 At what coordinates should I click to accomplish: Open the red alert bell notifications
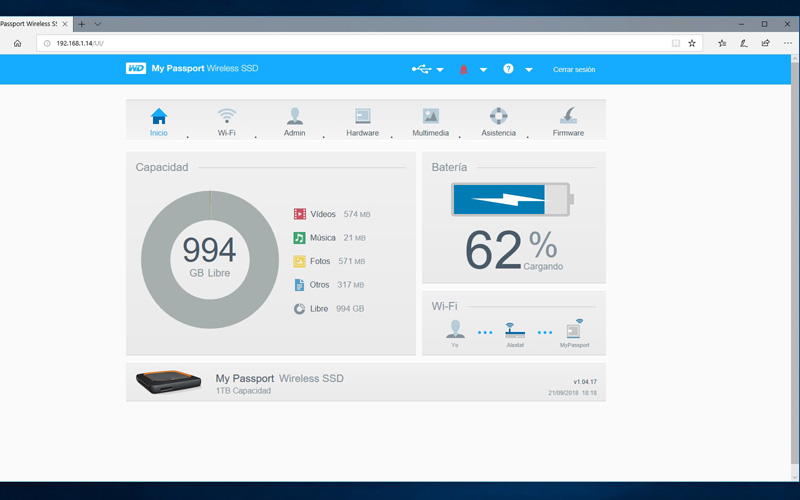tap(463, 69)
